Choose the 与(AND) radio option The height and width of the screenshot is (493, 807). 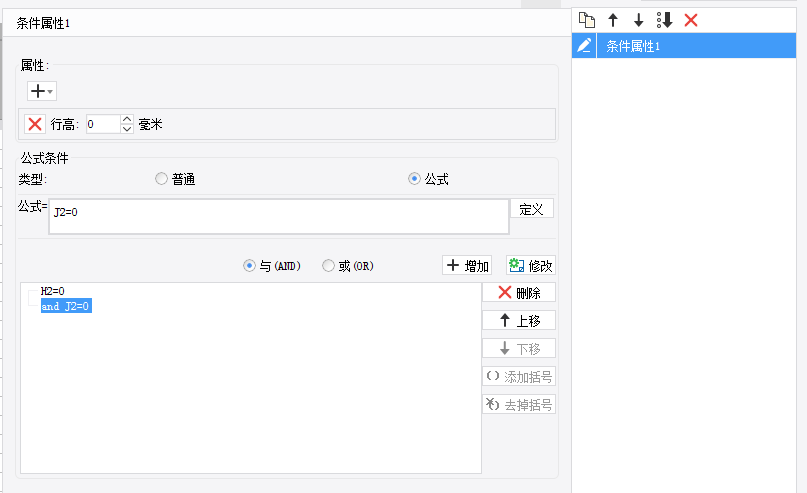(249, 266)
